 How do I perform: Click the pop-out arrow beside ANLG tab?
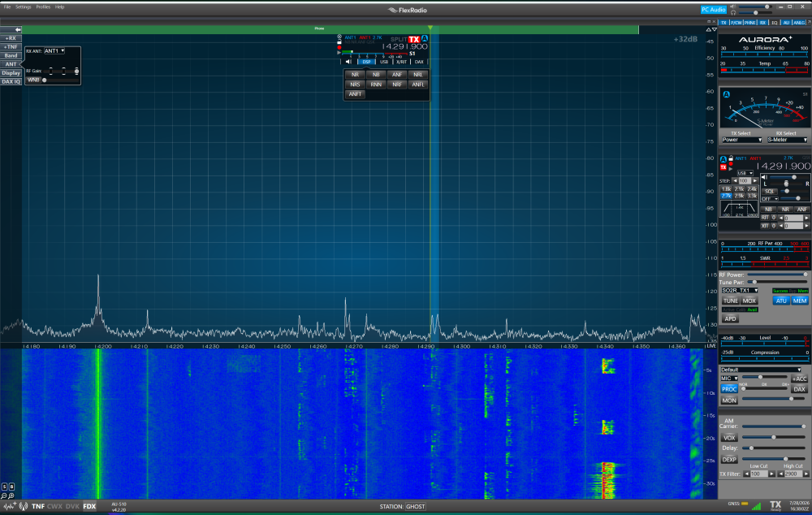[809, 22]
